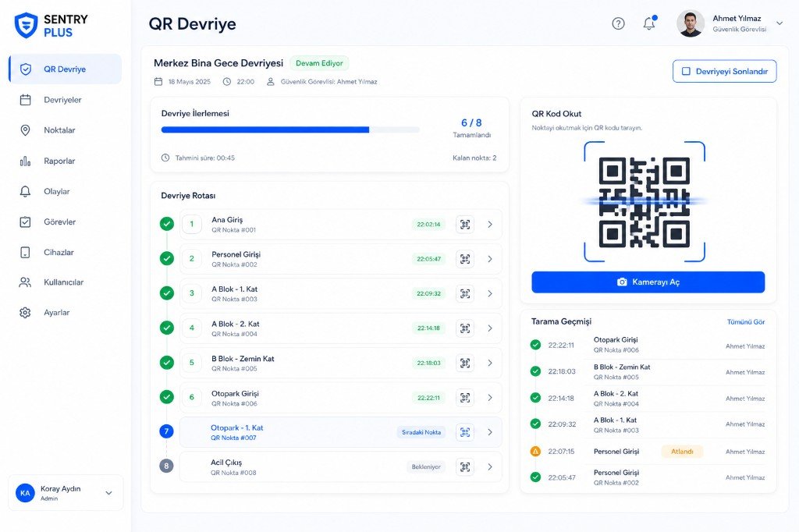This screenshot has width=799, height=532.
Task: Scan QR icon for Acil Çıkış row
Action: pyautogui.click(x=465, y=466)
